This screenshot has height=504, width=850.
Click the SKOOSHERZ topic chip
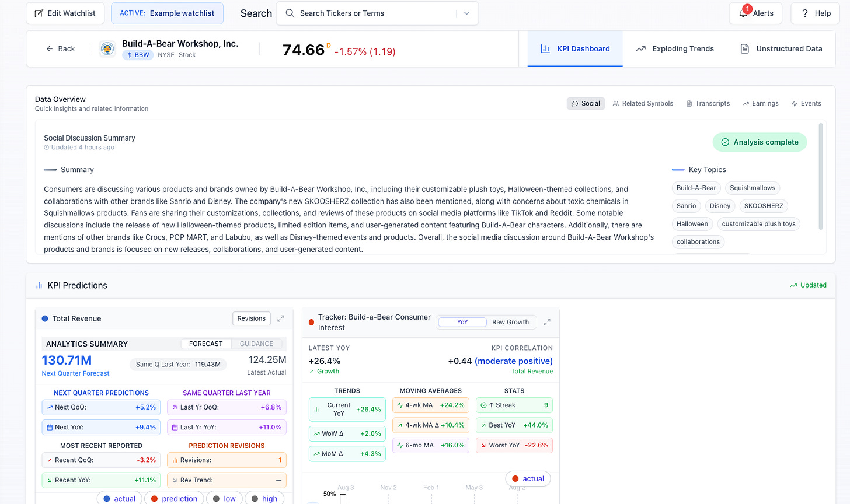pyautogui.click(x=764, y=206)
